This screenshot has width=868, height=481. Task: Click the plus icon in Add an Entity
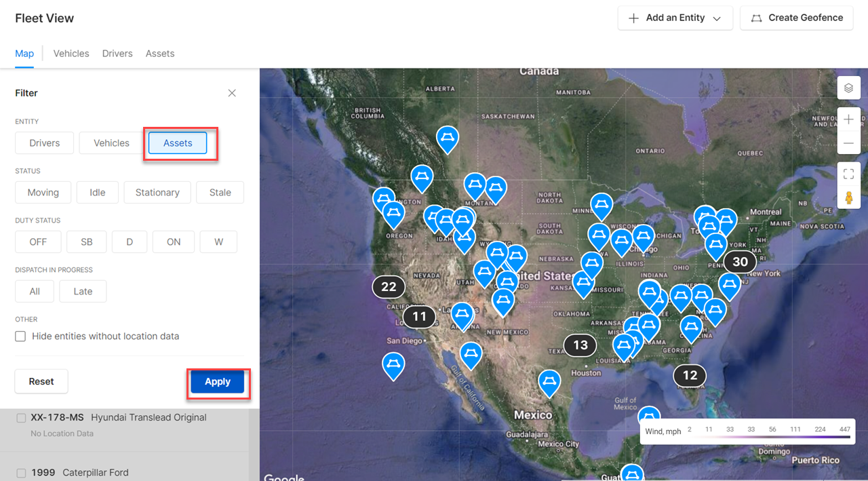(633, 18)
